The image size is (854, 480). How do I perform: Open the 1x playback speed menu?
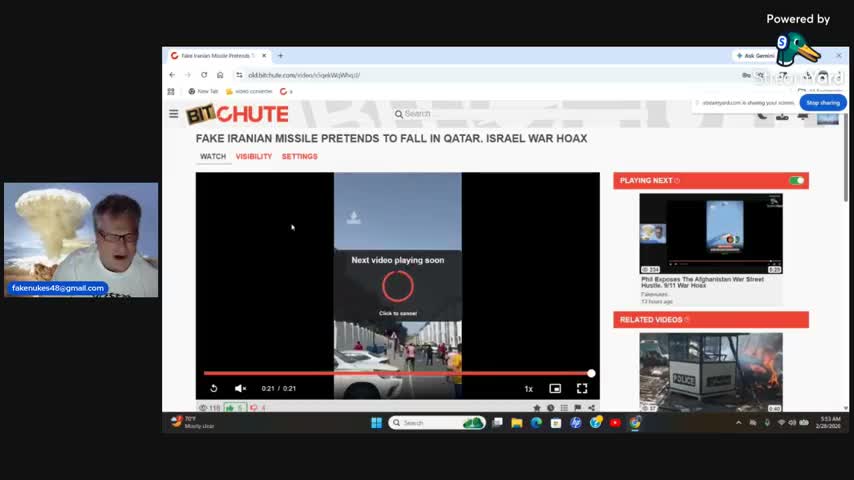(528, 388)
